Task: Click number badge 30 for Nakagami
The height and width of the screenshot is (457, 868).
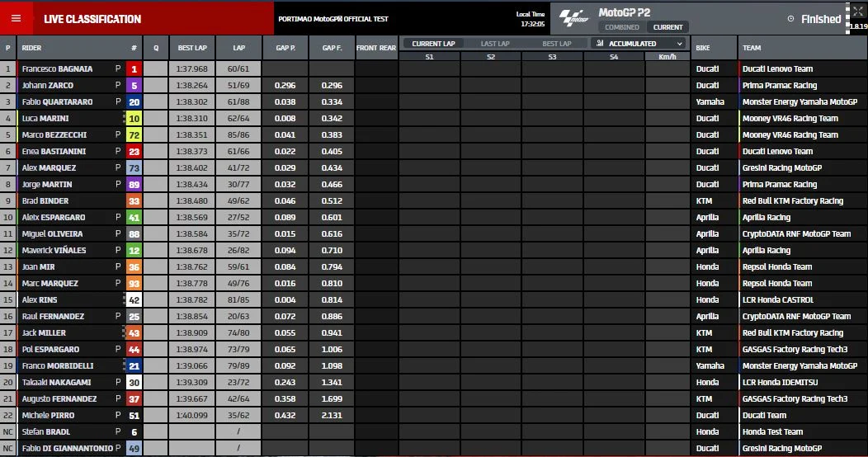Action: 134,382
